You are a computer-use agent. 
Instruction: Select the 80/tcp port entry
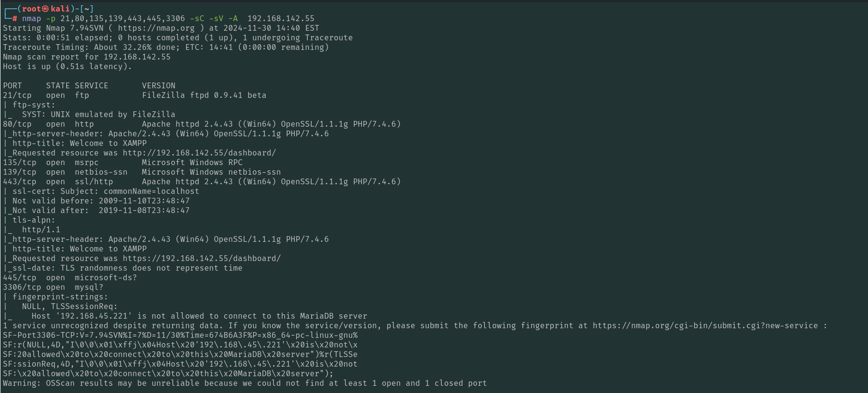point(17,124)
